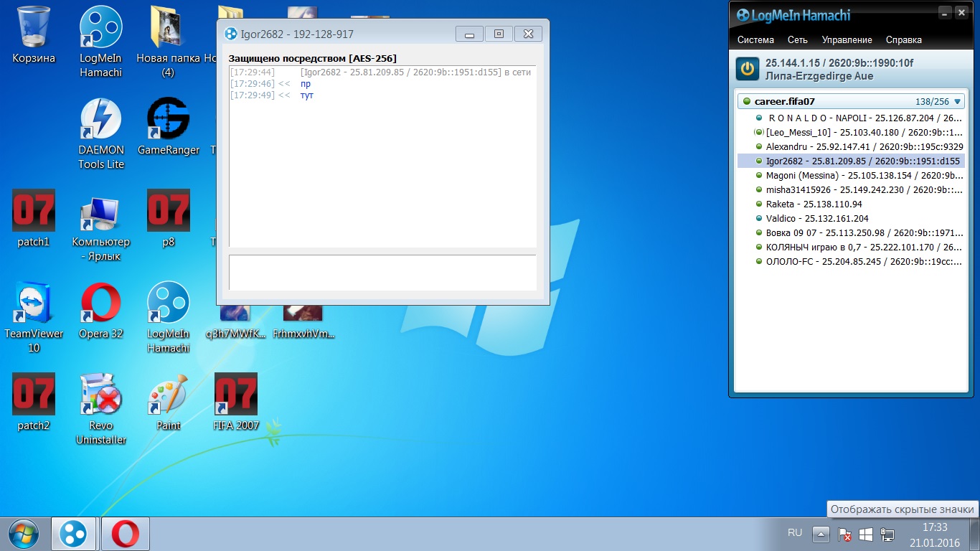Maximize the Igor2682 chat window

(x=499, y=34)
